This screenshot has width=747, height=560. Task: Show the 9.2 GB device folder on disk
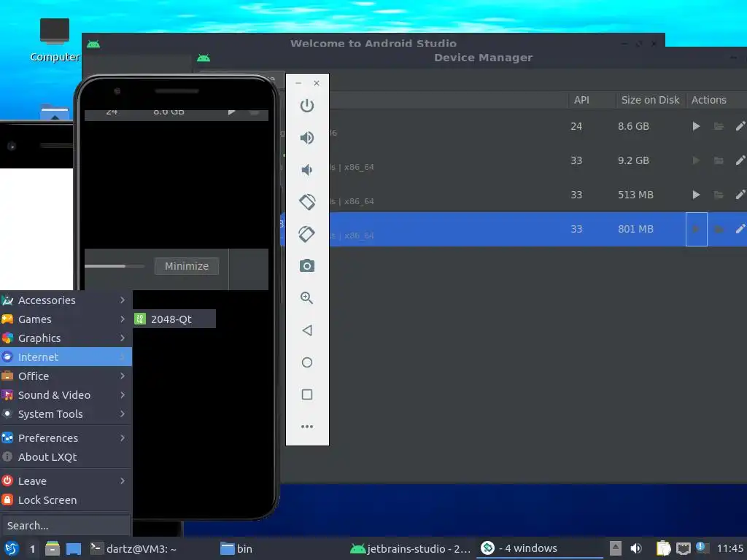pyautogui.click(x=719, y=160)
